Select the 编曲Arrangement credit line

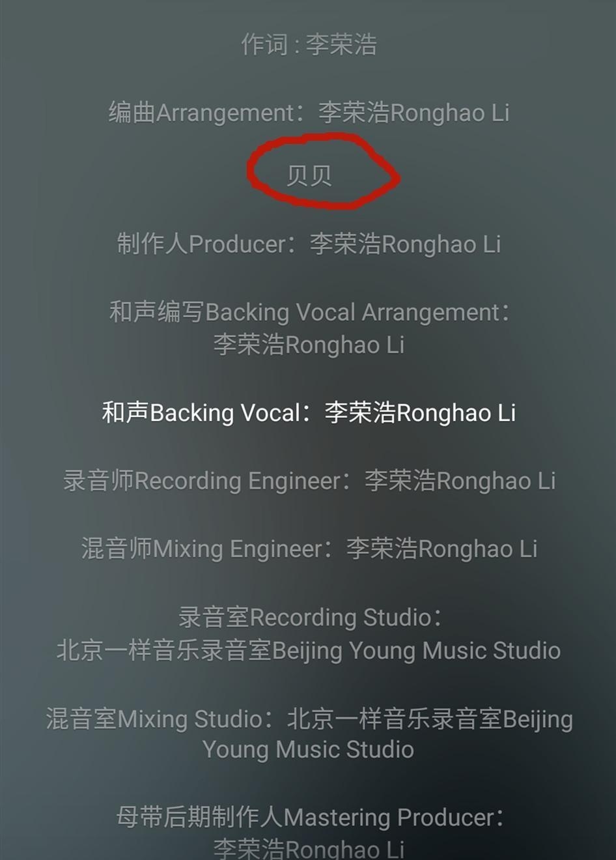point(309,113)
